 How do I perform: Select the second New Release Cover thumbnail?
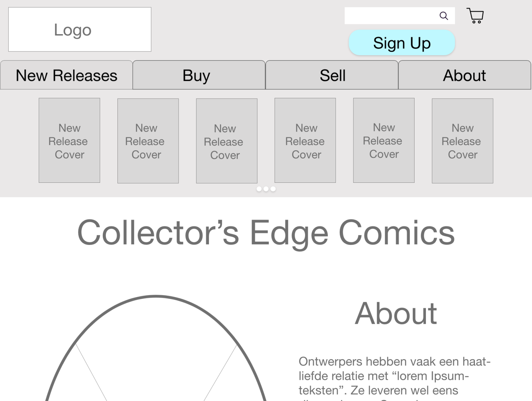[x=148, y=140]
